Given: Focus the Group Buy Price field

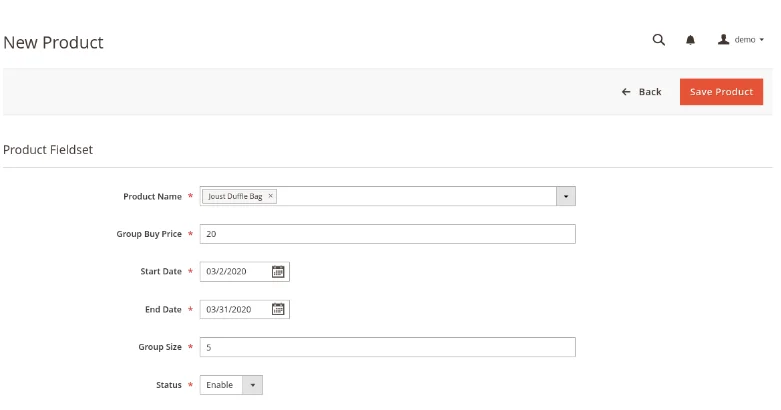Looking at the screenshot, I should click(387, 234).
